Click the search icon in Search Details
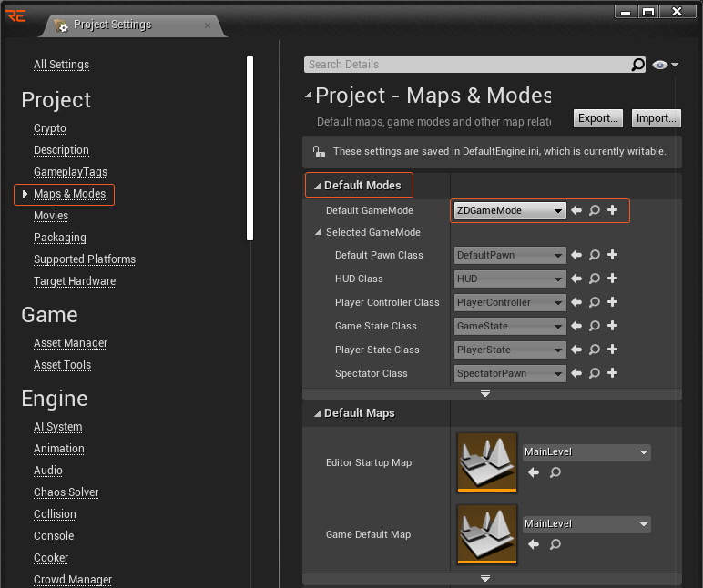This screenshot has height=588, width=703. [x=638, y=65]
